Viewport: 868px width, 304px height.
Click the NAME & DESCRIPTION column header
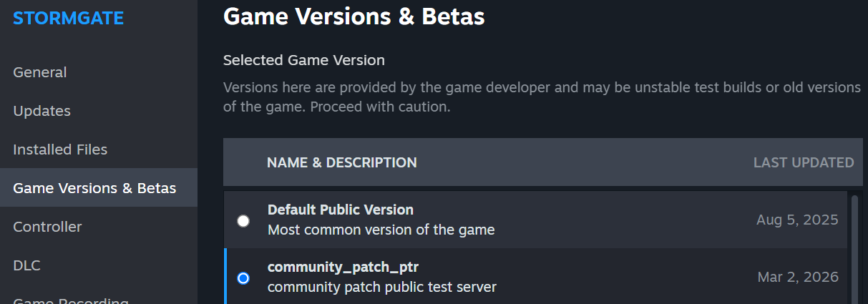point(341,162)
